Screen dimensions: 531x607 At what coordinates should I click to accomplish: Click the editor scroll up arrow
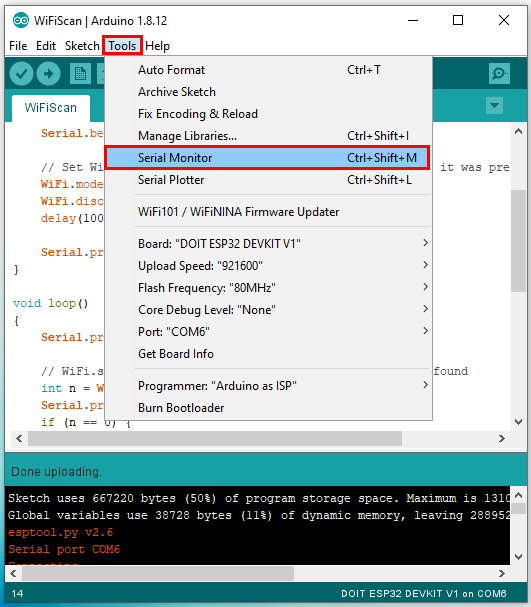tap(519, 132)
